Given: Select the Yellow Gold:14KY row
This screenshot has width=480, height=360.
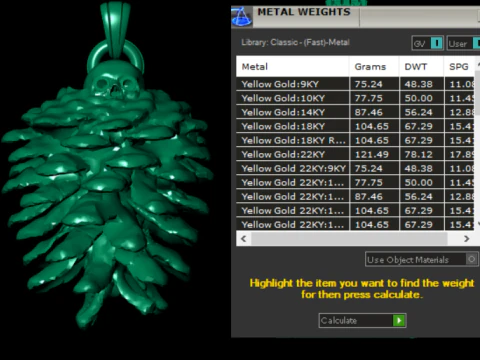Looking at the screenshot, I should [355, 112].
